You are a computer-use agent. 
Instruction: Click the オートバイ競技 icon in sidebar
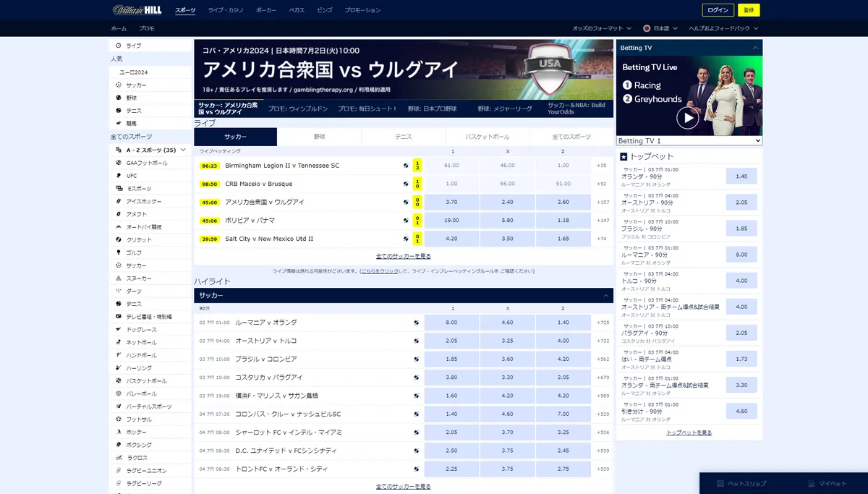coord(119,227)
